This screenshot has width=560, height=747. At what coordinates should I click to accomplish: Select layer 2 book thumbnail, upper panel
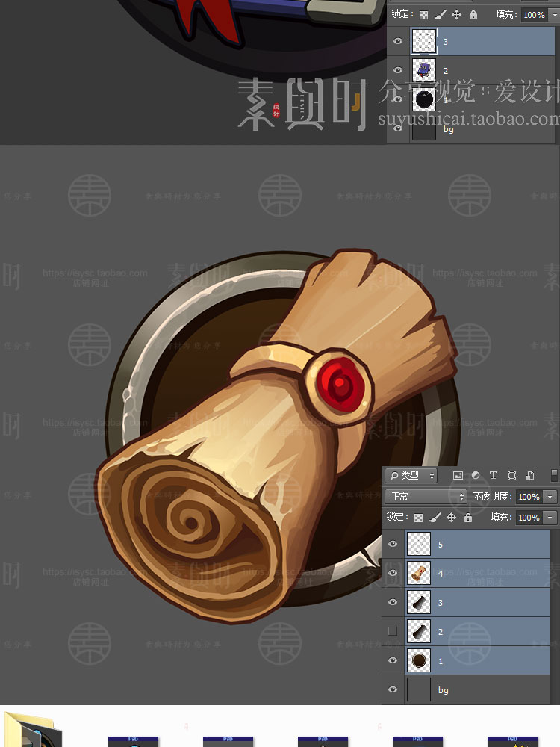click(x=424, y=70)
